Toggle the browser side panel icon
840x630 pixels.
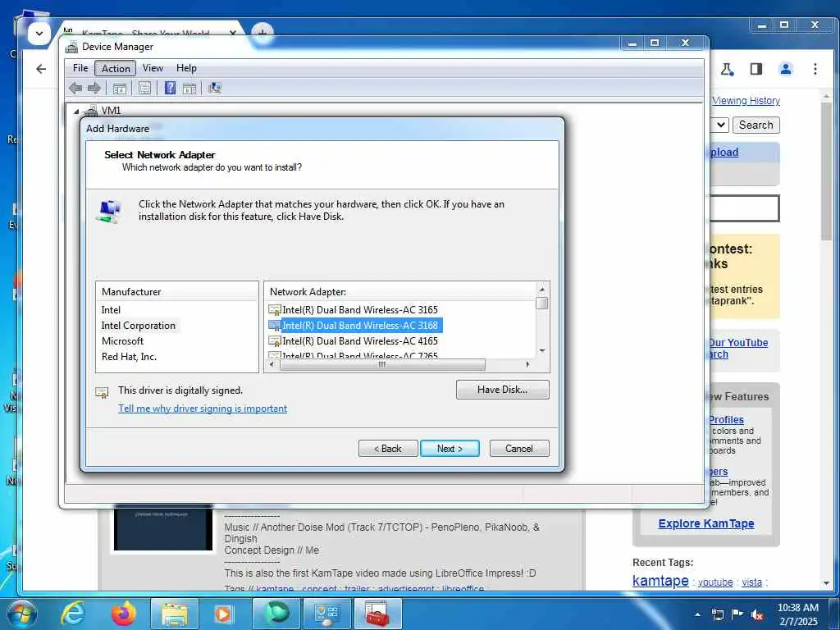tap(756, 69)
